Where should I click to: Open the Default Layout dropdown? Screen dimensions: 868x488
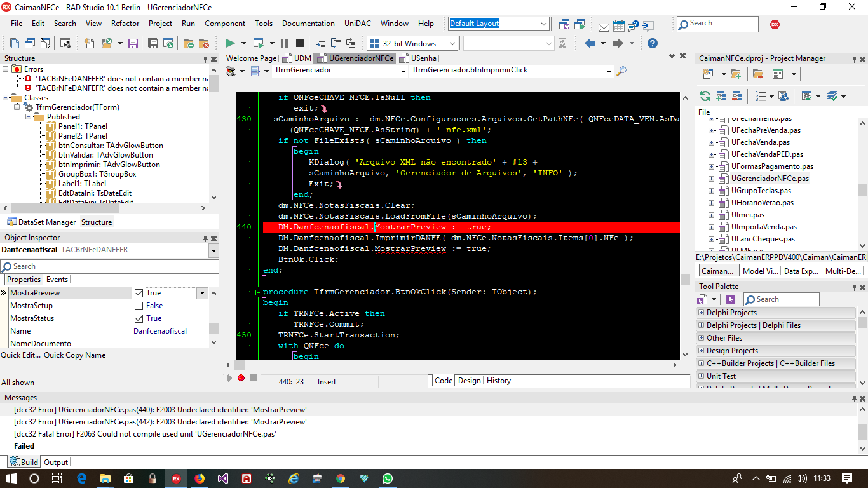pyautogui.click(x=543, y=24)
